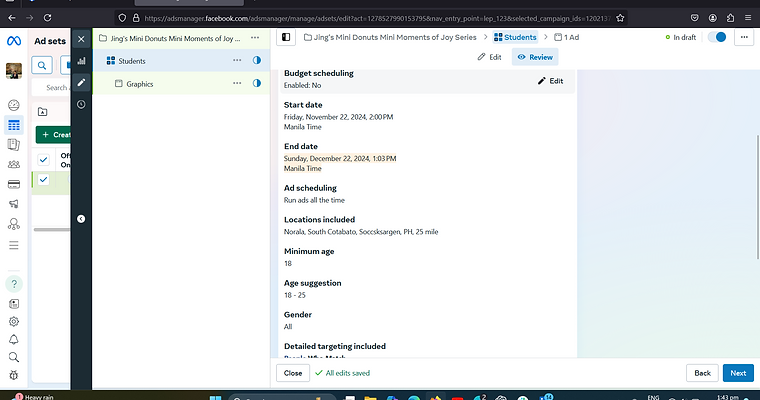Select the Graphics ad tree item
Image resolution: width=760 pixels, height=400 pixels.
click(140, 84)
